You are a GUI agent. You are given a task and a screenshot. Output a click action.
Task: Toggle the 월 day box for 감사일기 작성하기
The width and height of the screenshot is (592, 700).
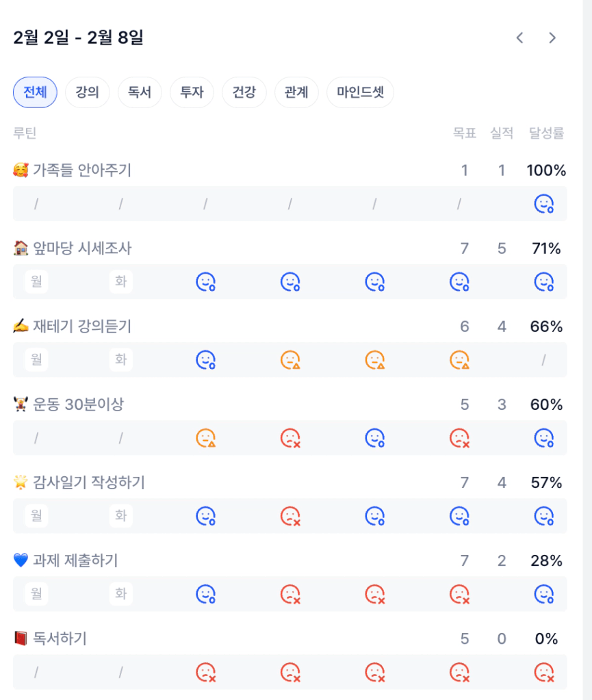click(36, 515)
